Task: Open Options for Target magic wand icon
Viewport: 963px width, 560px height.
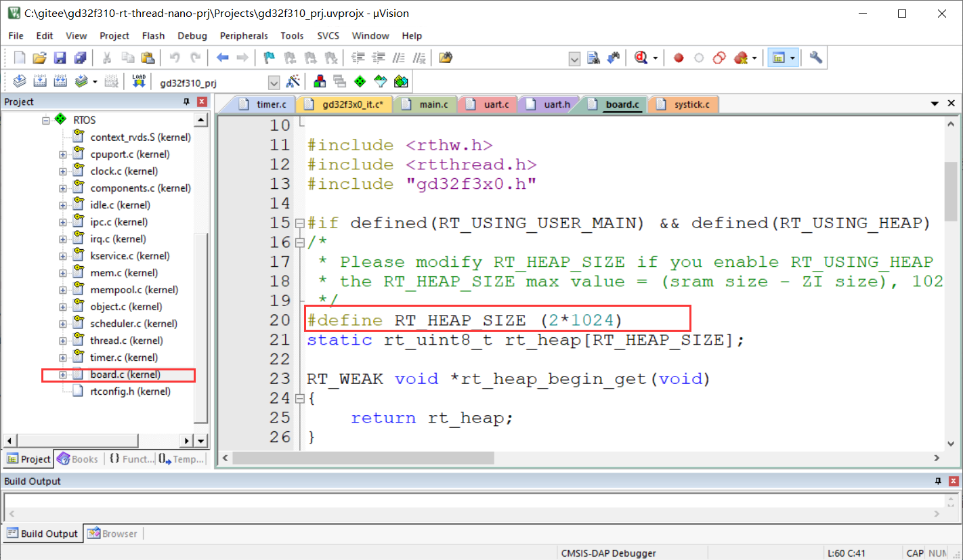Action: point(293,82)
